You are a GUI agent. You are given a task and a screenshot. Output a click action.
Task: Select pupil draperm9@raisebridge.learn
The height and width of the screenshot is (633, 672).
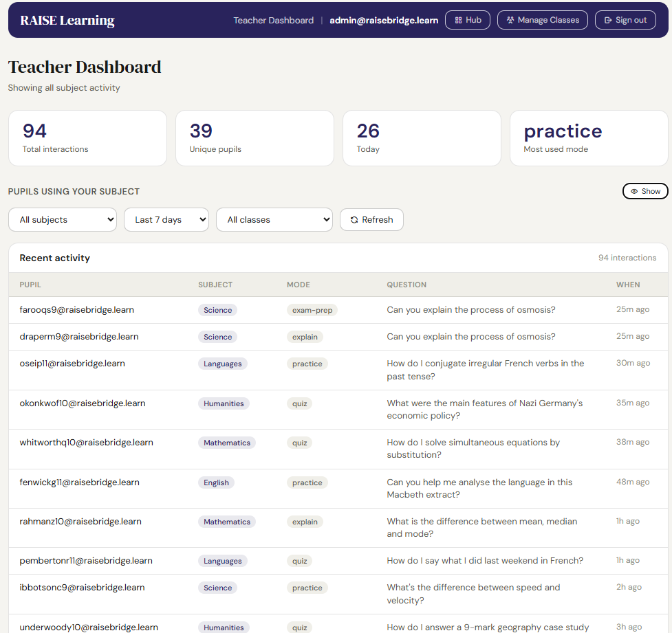[79, 337]
